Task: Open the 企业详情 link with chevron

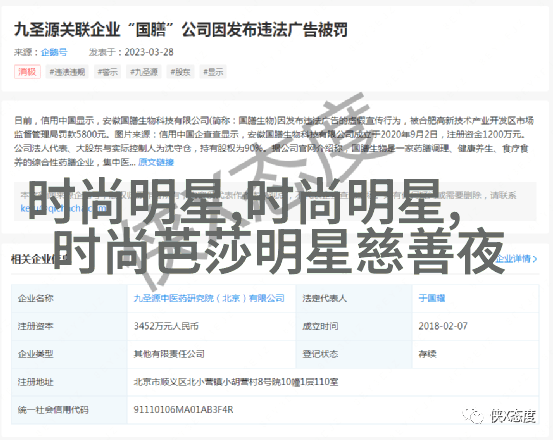Action: 516,259
